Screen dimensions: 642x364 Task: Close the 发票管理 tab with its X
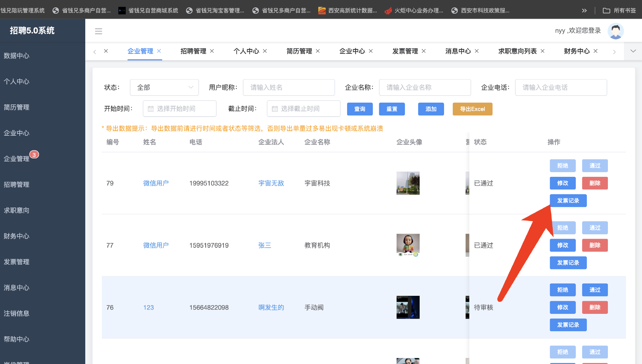click(424, 51)
